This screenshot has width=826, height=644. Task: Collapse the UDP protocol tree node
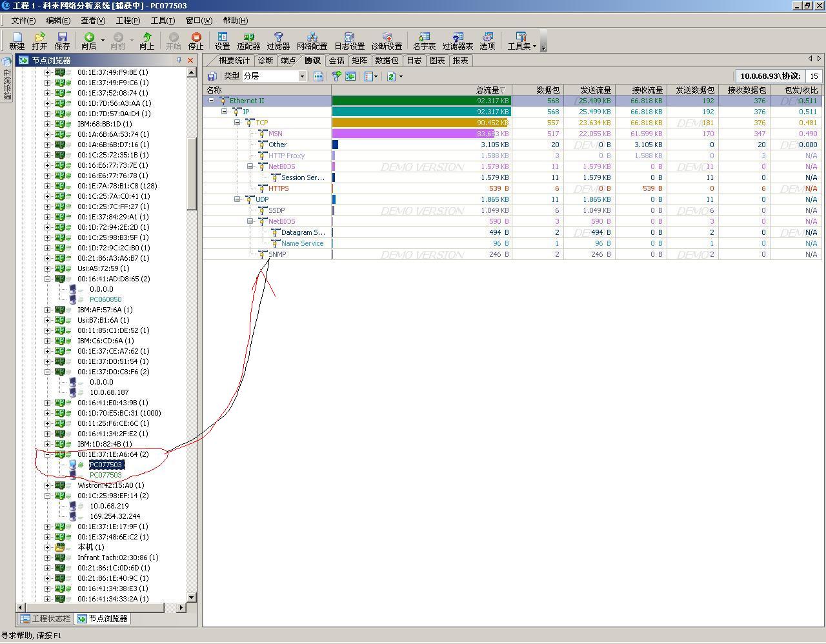pyautogui.click(x=237, y=199)
